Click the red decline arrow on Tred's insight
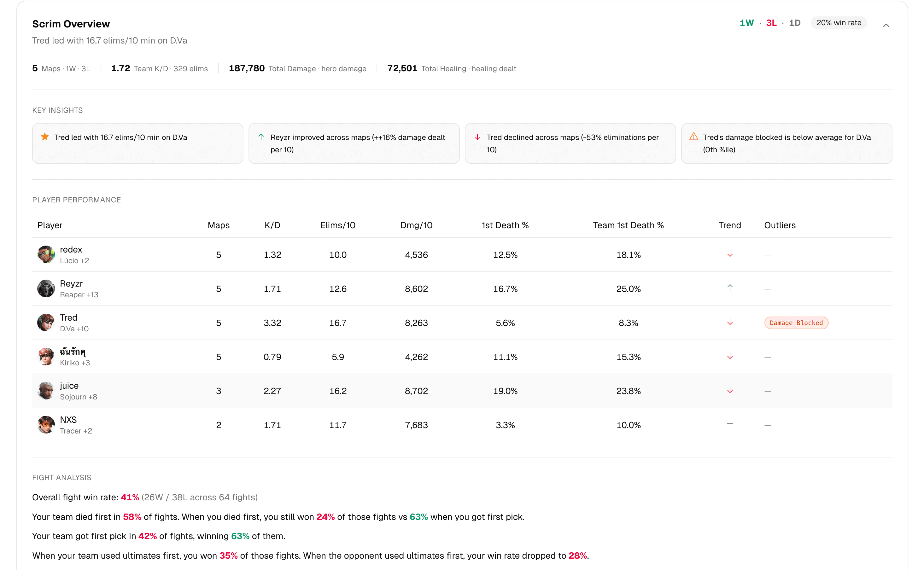 tap(477, 137)
